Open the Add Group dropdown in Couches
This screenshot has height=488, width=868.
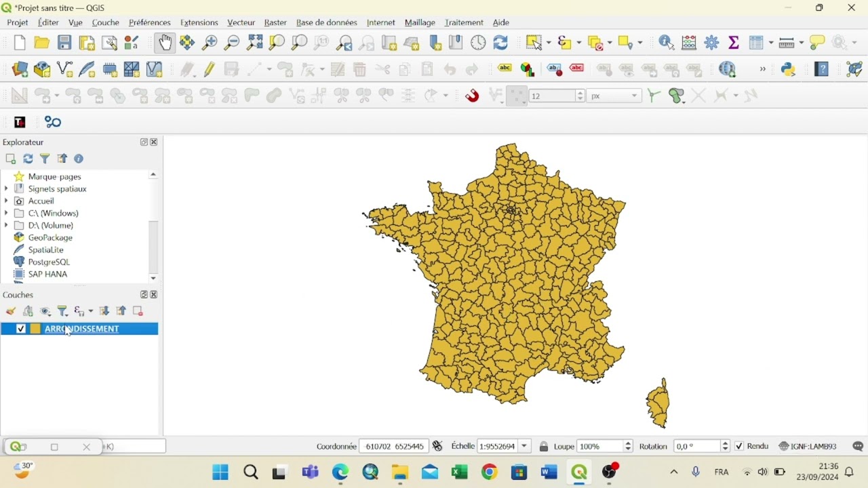28,312
